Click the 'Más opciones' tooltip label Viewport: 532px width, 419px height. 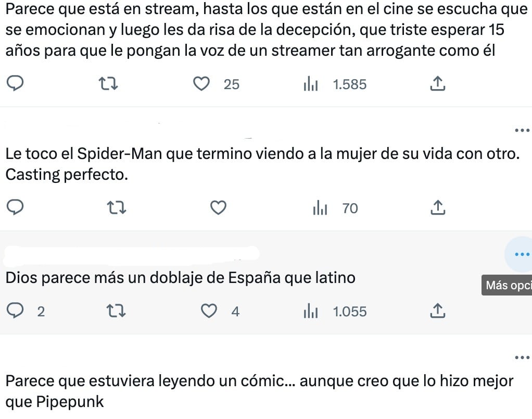click(506, 285)
